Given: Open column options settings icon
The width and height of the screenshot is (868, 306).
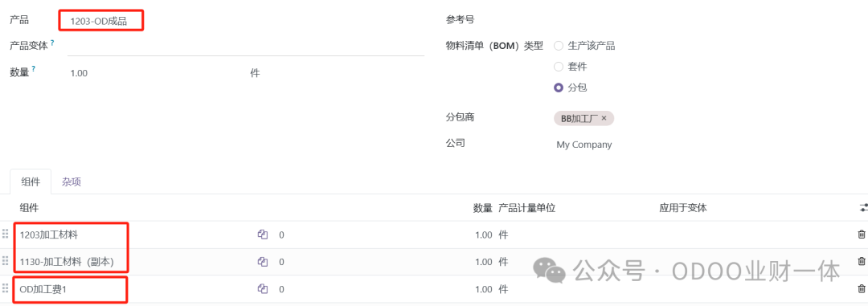Looking at the screenshot, I should pos(863,208).
